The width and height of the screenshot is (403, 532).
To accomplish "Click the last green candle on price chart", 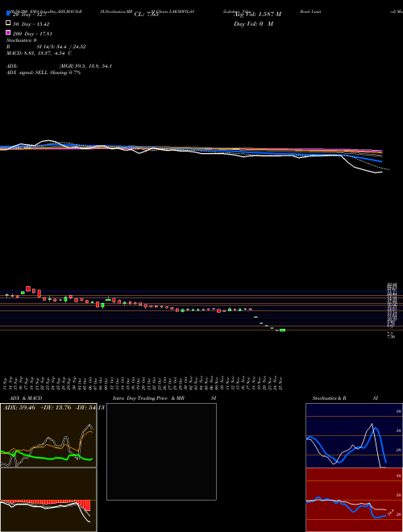I will (282, 330).
